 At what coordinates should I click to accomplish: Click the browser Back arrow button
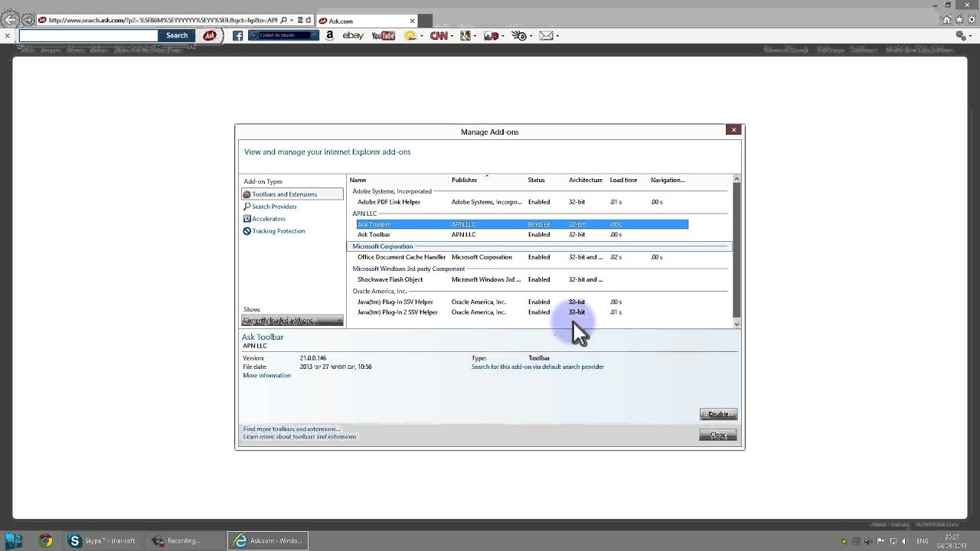(11, 20)
